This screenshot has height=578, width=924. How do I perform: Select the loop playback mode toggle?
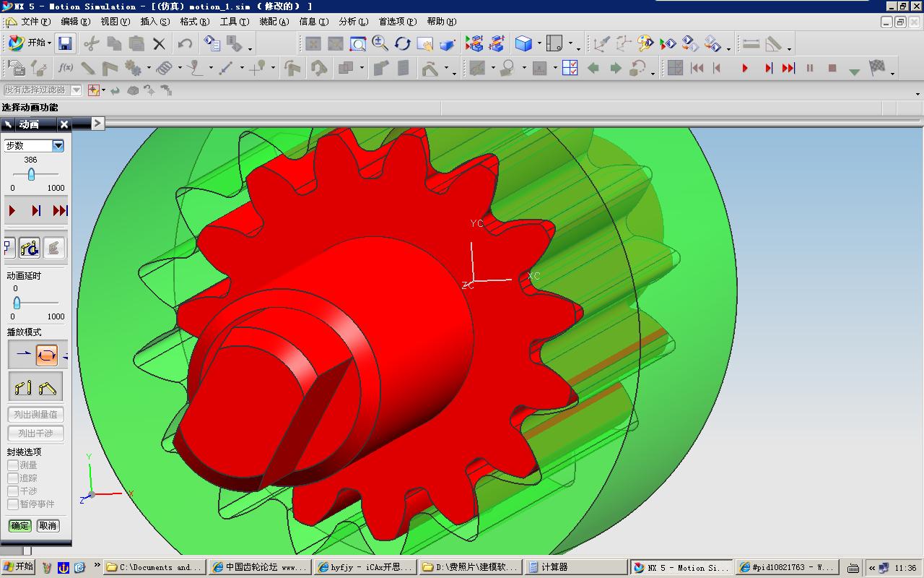(x=46, y=355)
